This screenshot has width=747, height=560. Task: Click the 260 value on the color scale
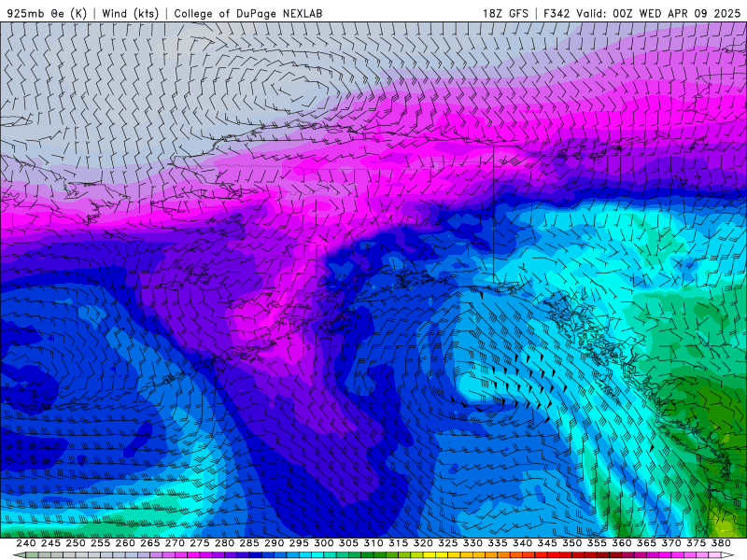[x=125, y=543]
